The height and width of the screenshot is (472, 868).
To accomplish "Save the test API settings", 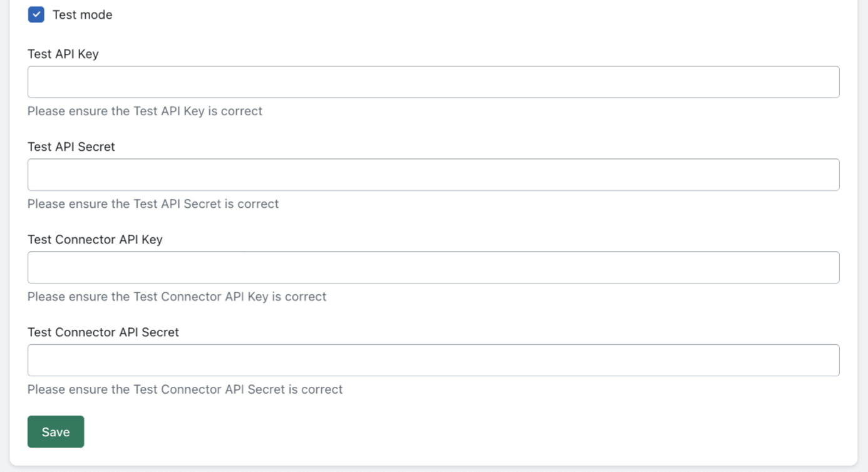I will pyautogui.click(x=56, y=432).
